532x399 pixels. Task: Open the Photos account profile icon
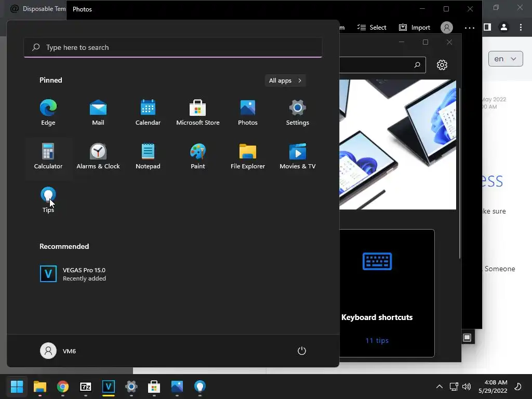446,28
